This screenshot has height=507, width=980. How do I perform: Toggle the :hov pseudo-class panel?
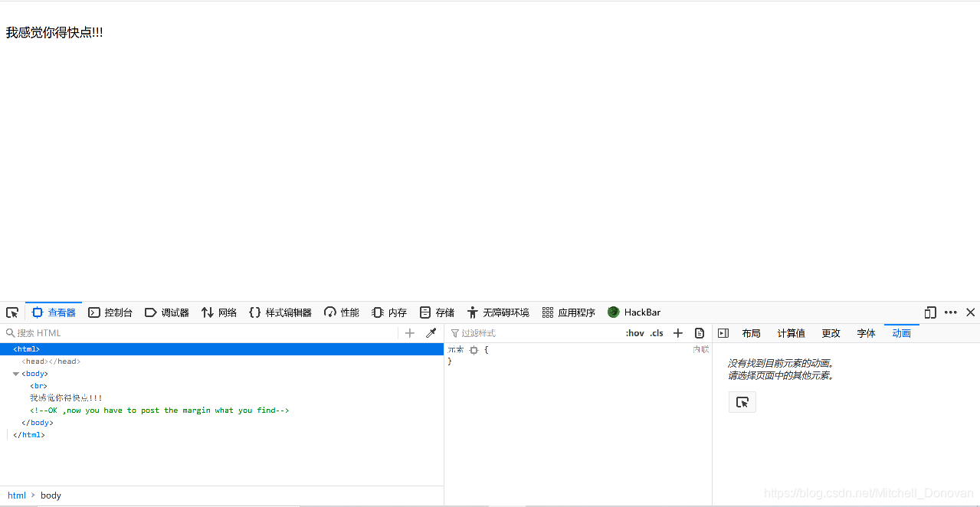tap(634, 333)
